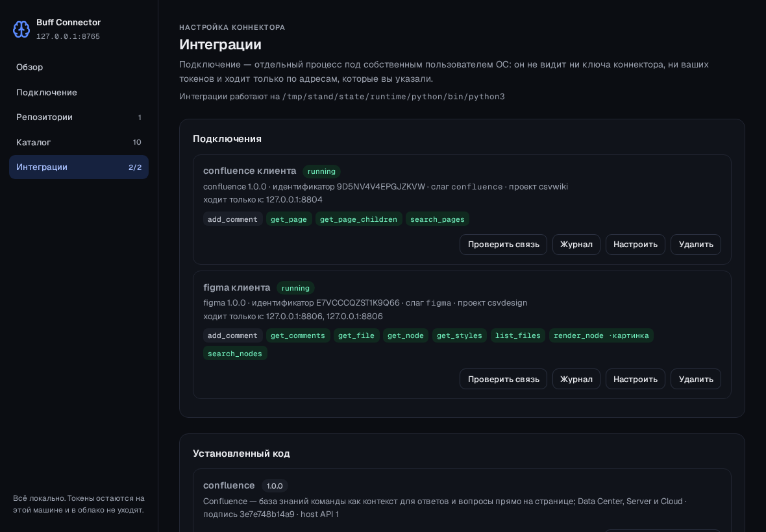The height and width of the screenshot is (532, 766).
Task: Open Журнал for confluence клиента
Action: click(576, 245)
